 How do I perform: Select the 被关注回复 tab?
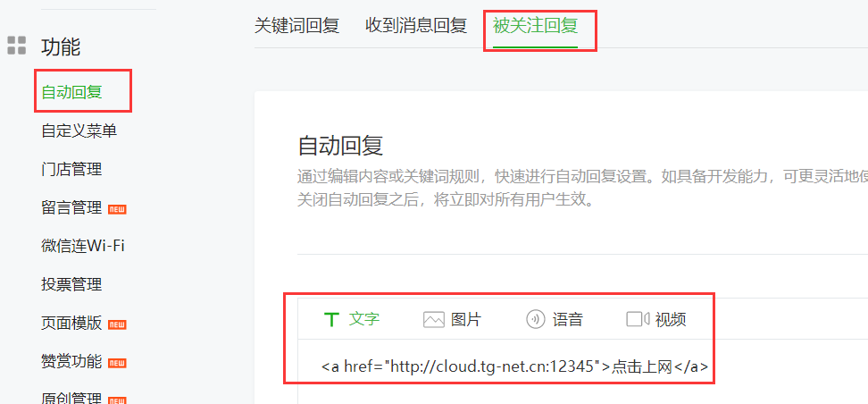(x=535, y=26)
